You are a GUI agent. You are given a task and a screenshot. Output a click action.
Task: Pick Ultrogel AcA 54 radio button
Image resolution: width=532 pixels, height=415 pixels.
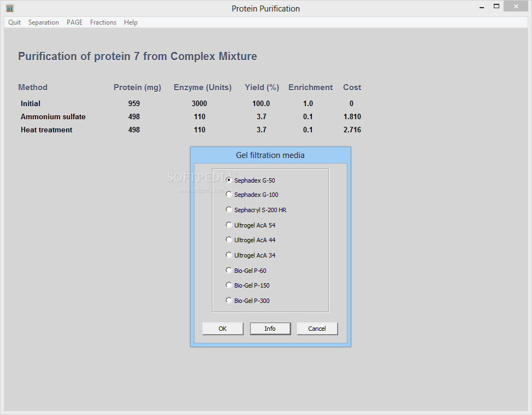tap(251, 225)
